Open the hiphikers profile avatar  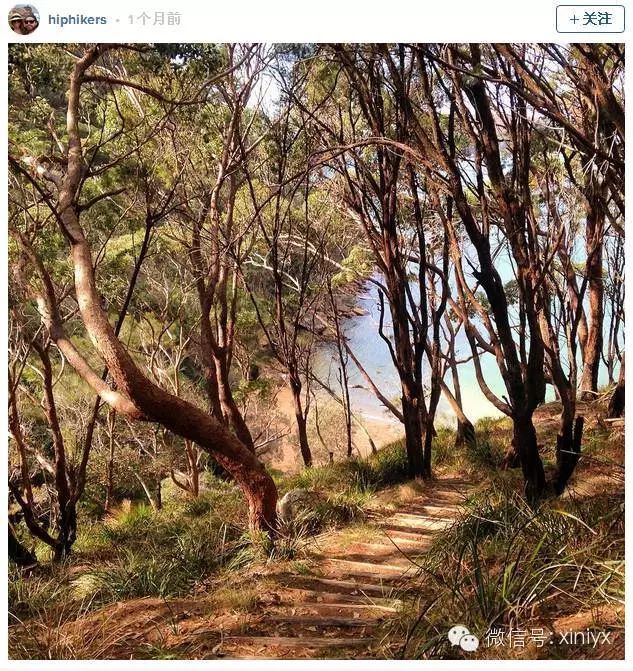(24, 20)
